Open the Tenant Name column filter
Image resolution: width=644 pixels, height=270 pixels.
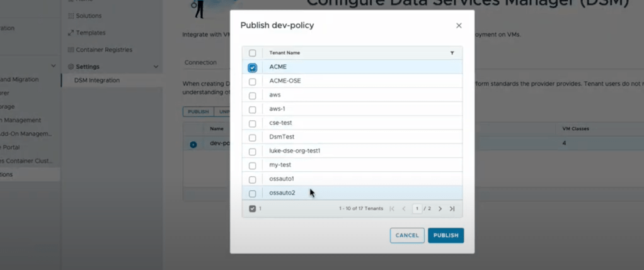tap(452, 53)
